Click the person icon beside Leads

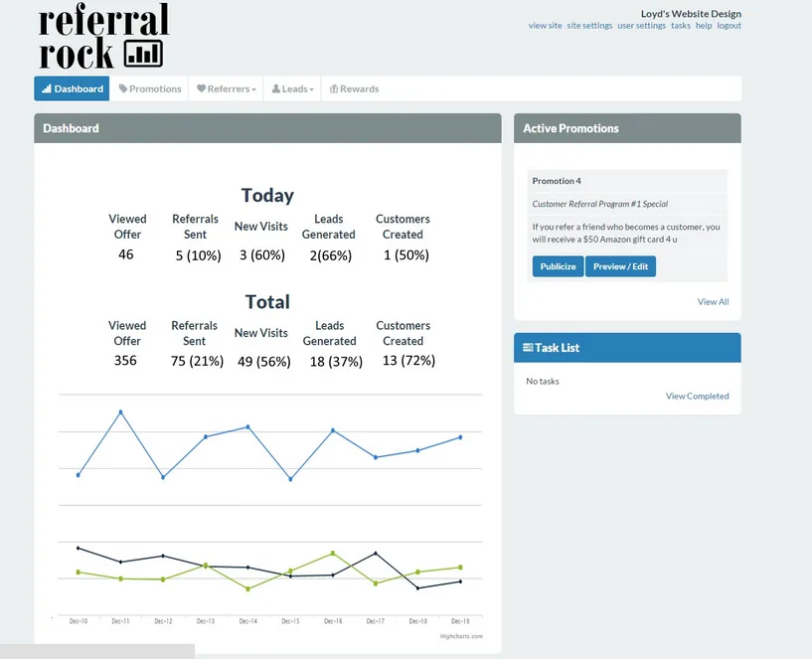[276, 88]
